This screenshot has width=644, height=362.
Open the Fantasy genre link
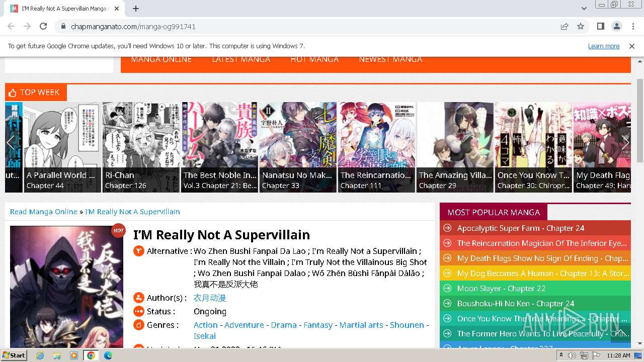pyautogui.click(x=318, y=325)
